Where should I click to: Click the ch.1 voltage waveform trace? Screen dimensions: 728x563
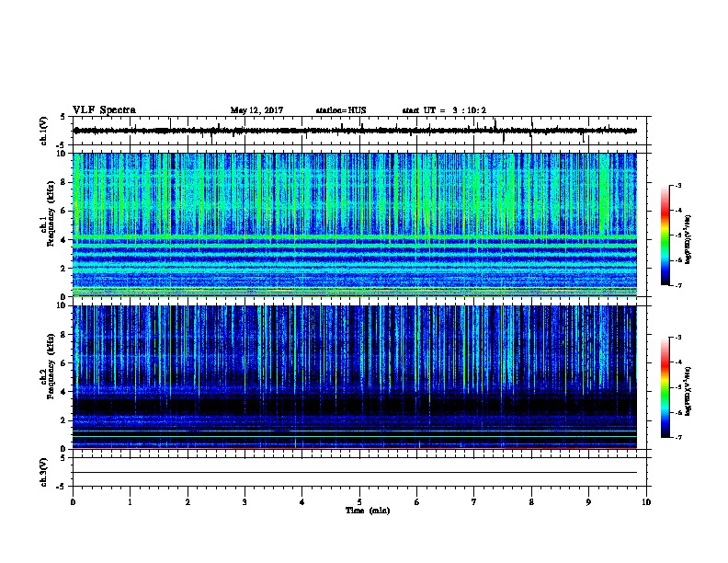355,131
